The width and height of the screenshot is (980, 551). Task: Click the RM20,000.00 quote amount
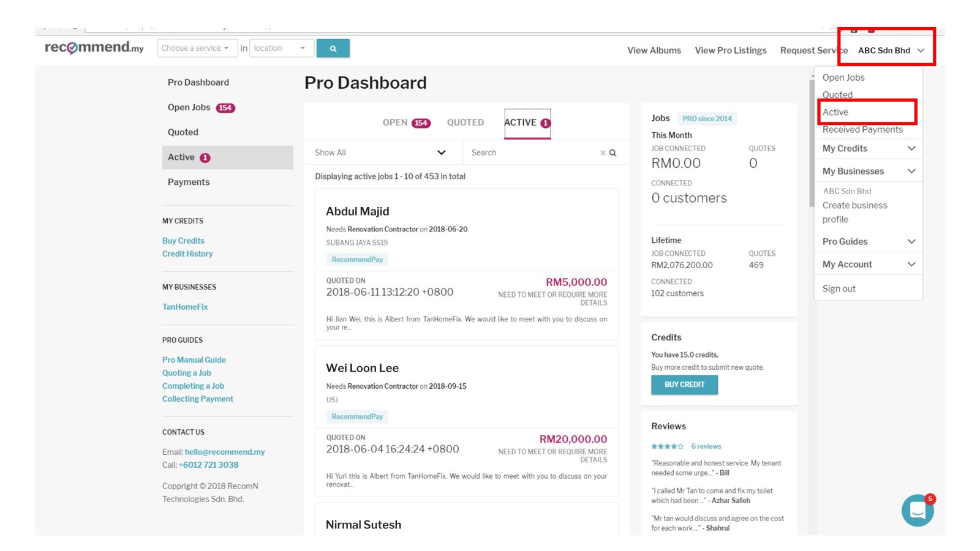573,440
